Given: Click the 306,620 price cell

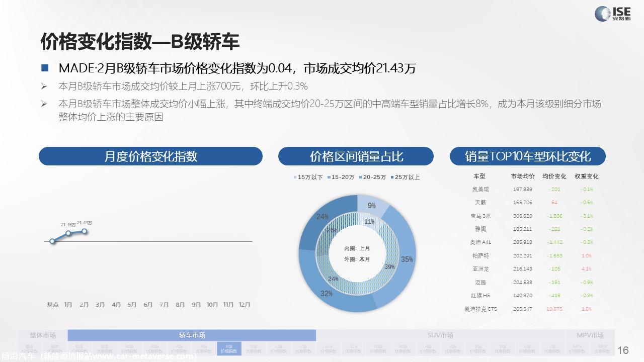Looking at the screenshot, I should pos(523,216).
